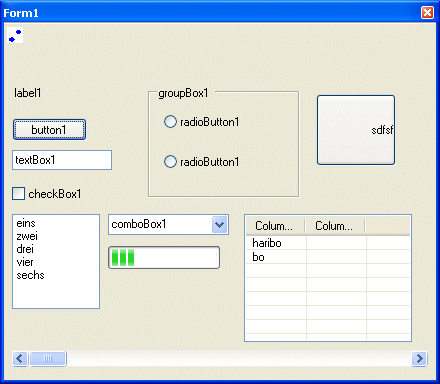Open the comboBox1 dropdown arrow

point(220,225)
